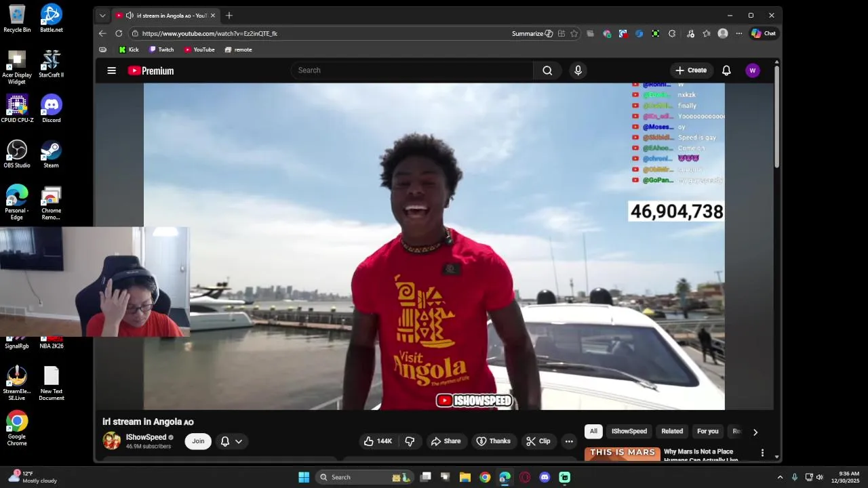Click the Share button
The image size is (868, 488).
coord(446,441)
